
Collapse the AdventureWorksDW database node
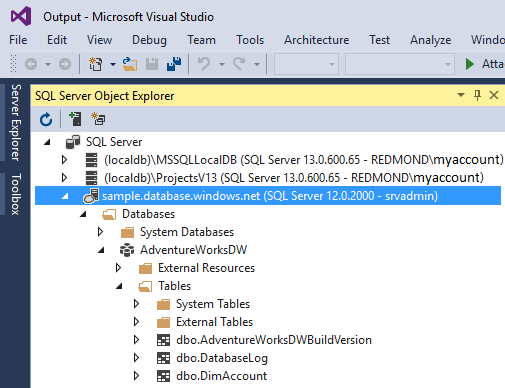[x=101, y=250]
